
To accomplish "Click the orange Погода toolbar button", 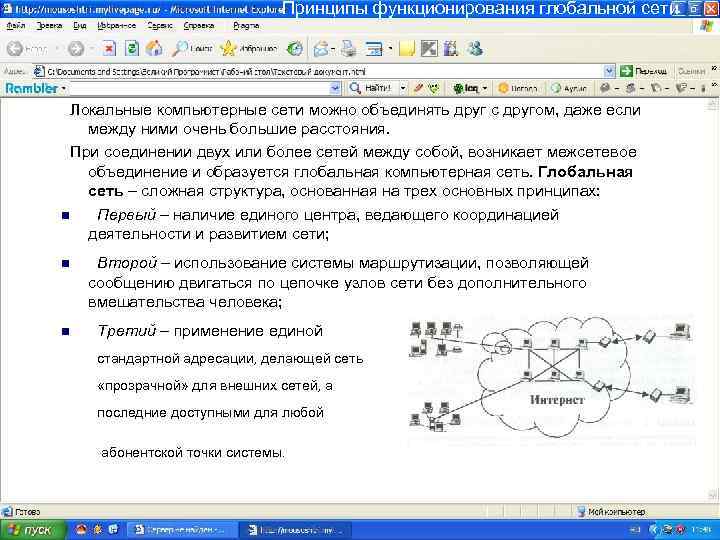I will 518,88.
